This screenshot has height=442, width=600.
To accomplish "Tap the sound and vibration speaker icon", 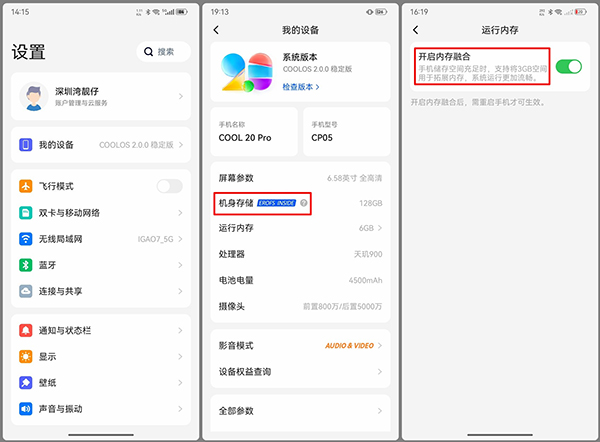I will point(26,409).
